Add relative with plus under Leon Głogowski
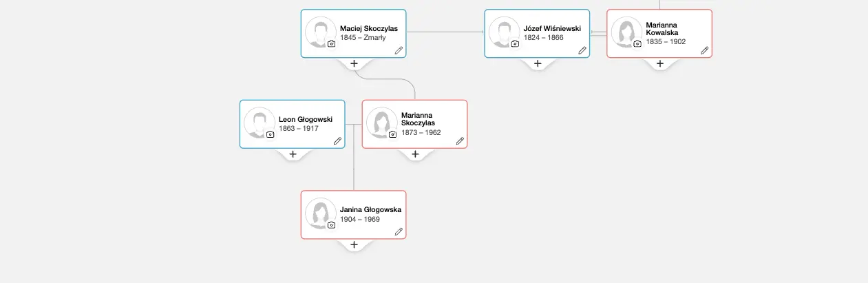 point(293,154)
